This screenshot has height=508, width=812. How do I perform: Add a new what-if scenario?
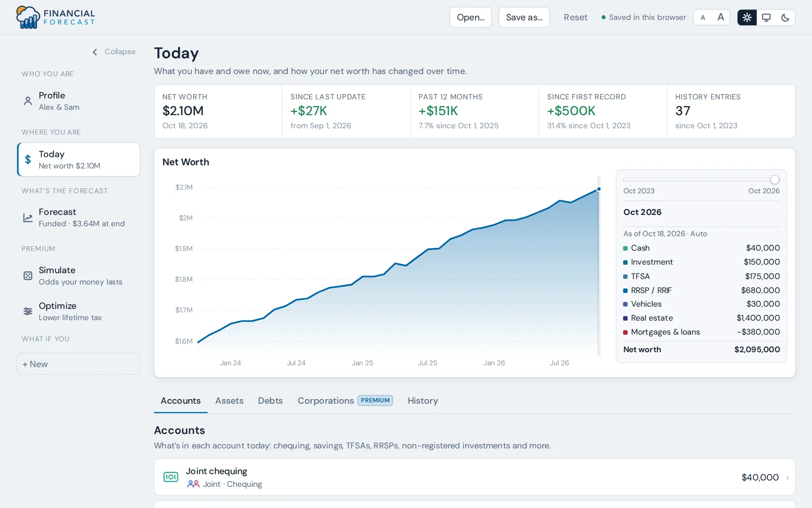[78, 364]
